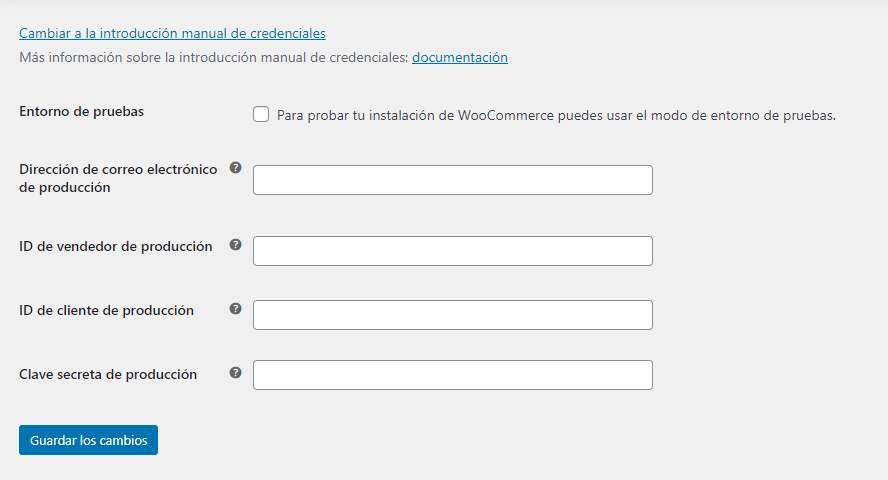The height and width of the screenshot is (480, 888).
Task: Click ID de cliente de producción label
Action: tap(106, 310)
